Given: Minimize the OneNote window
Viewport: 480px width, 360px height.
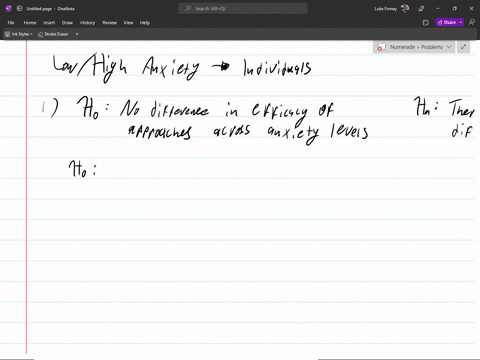Looking at the screenshot, I should [x=438, y=9].
